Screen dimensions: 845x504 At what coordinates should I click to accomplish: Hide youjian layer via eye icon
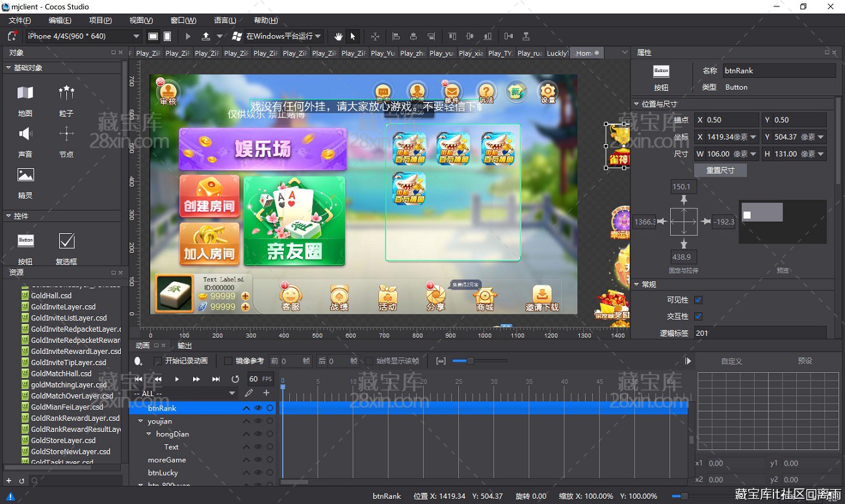258,421
